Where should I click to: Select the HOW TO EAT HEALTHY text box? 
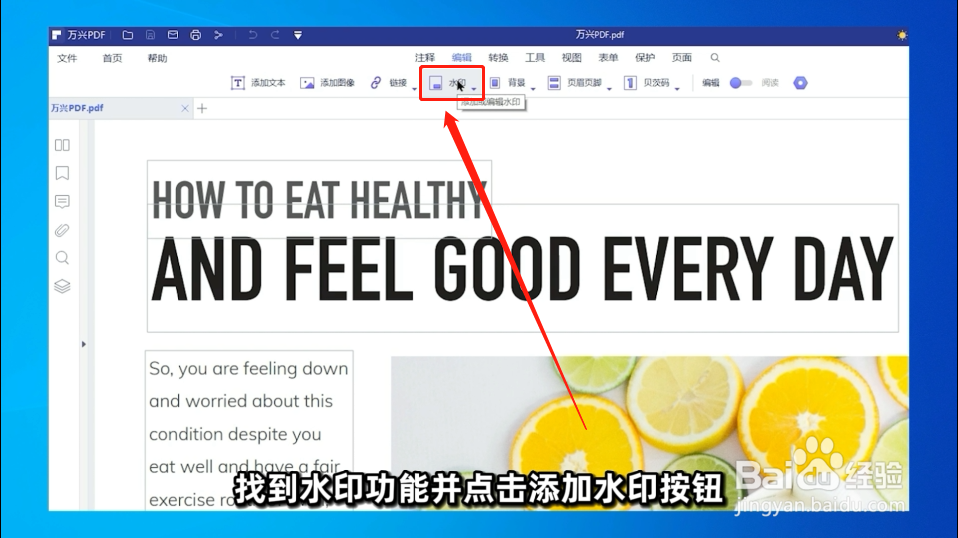[x=319, y=200]
